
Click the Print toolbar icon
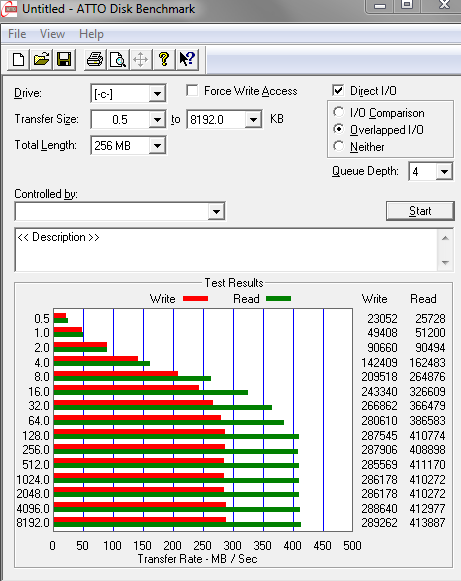[94, 59]
